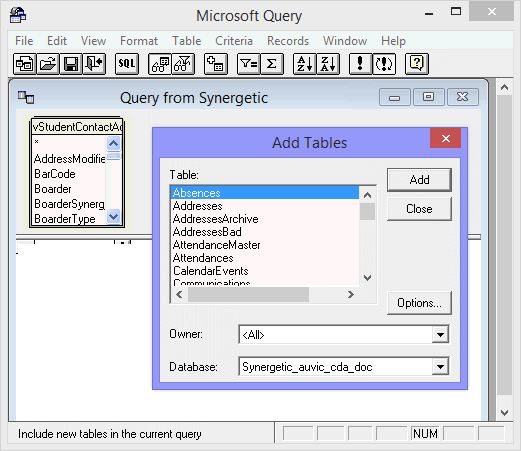Click the Query Now exclamation icon
The height and width of the screenshot is (451, 521).
click(x=360, y=64)
